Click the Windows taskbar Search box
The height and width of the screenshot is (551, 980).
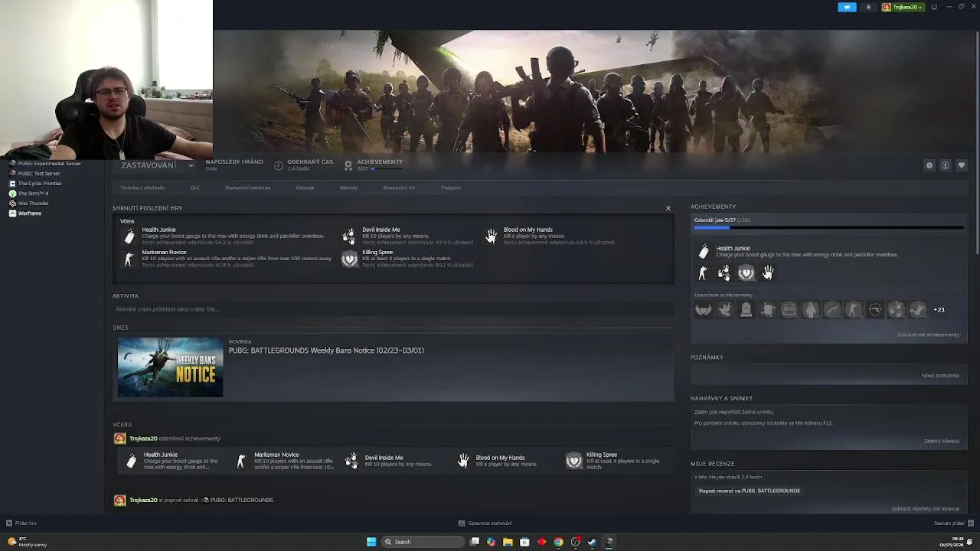(x=423, y=542)
